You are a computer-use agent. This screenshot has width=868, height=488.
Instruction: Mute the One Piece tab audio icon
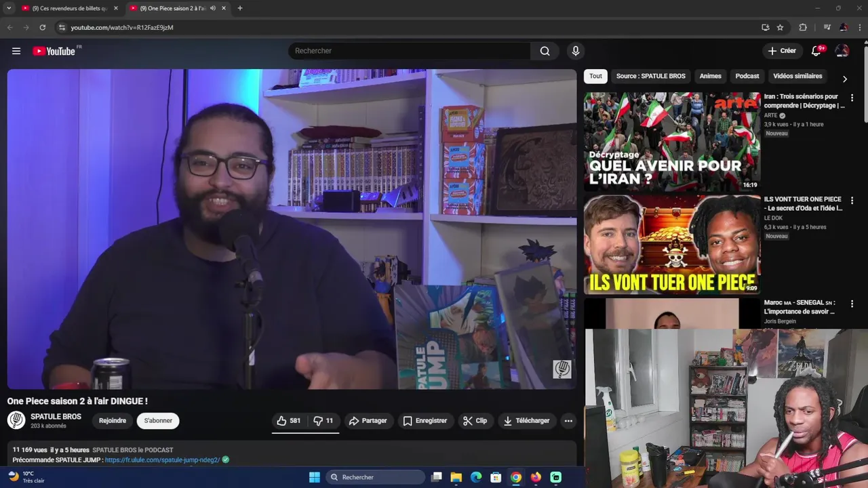[x=213, y=8]
